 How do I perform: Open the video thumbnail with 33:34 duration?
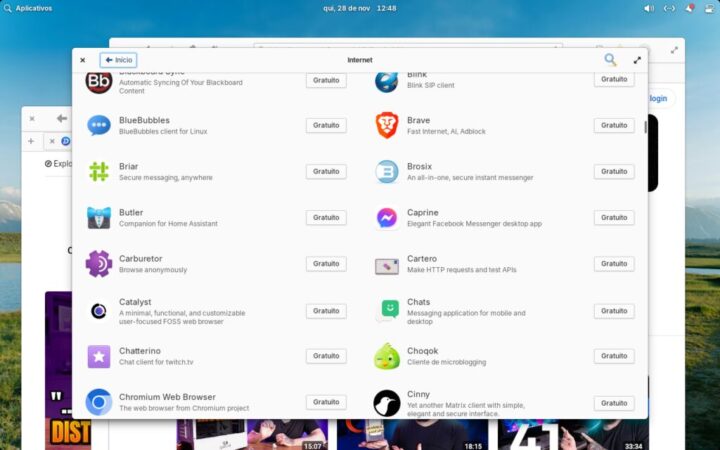pos(573,434)
